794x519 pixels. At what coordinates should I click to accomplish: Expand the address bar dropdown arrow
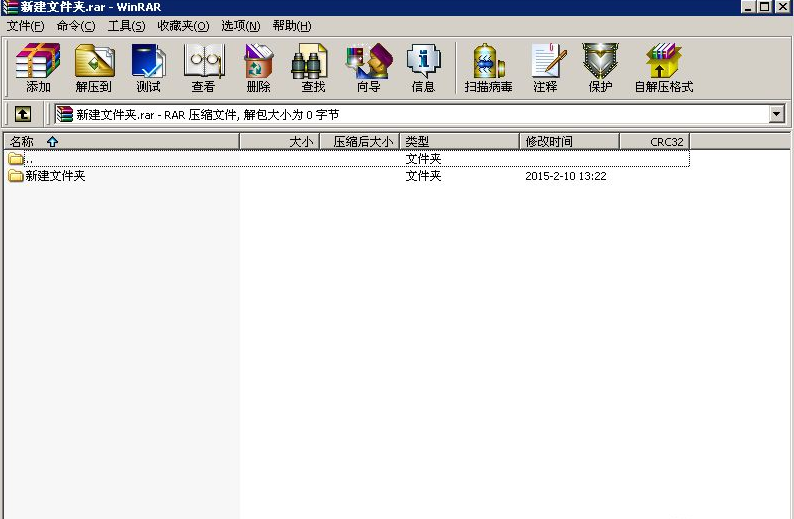pos(776,115)
